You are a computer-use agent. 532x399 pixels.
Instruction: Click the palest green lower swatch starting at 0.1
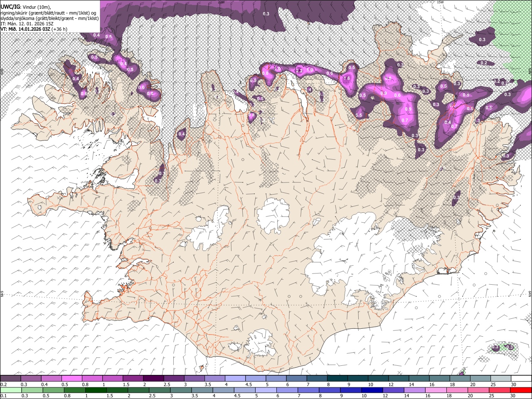coord(11,390)
